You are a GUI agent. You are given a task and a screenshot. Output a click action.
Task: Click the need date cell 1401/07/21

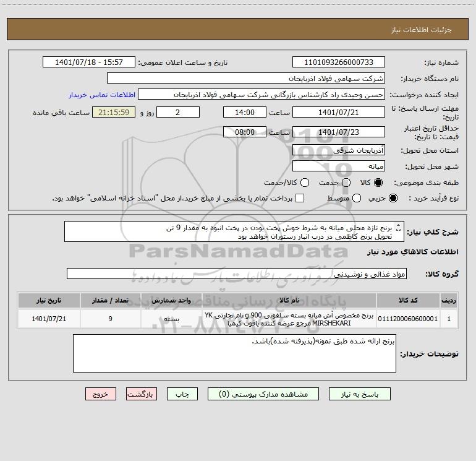point(49,319)
